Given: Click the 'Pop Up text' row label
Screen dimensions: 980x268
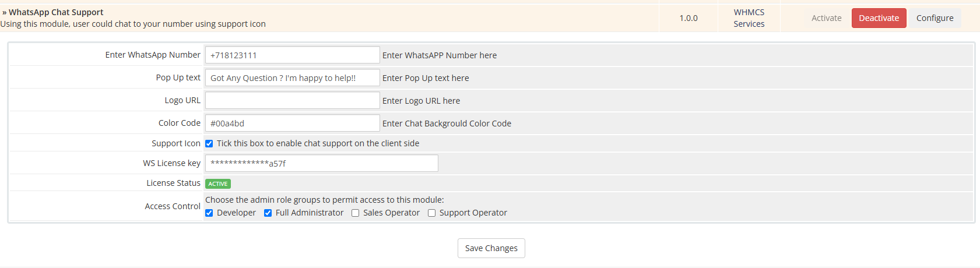Looking at the screenshot, I should (x=178, y=77).
